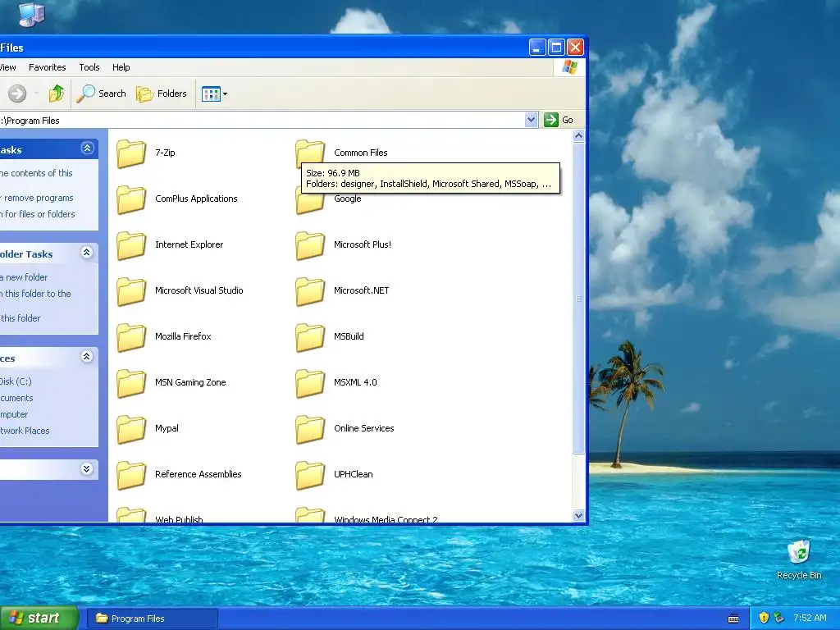840x630 pixels.
Task: Select the Windows Media Connect 2 folder label
Action: tap(386, 519)
